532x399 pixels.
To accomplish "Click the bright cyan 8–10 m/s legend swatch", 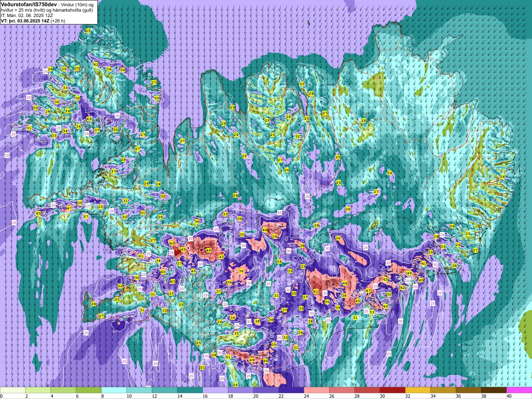I will 114,390.
